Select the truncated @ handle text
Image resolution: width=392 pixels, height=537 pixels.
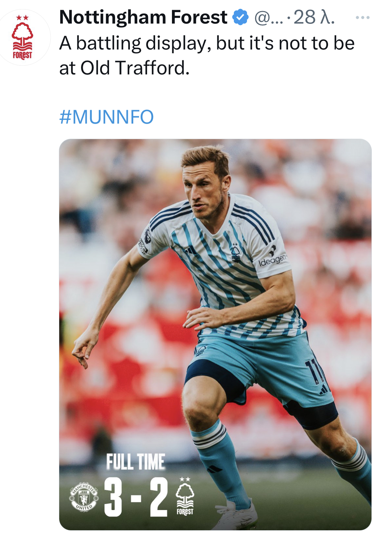point(269,18)
